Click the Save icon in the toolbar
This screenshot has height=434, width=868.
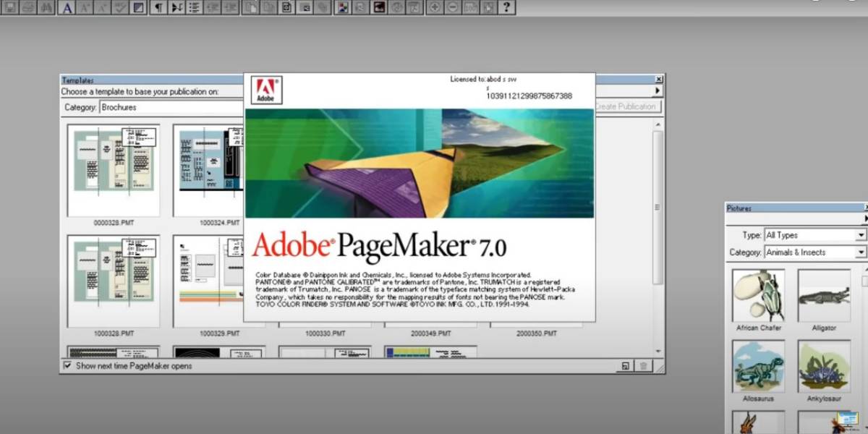click(x=10, y=8)
